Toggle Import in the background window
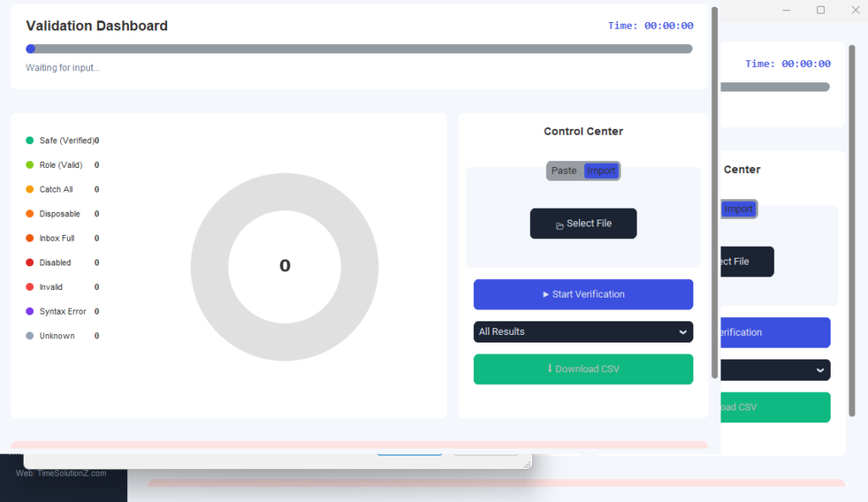 pos(737,209)
